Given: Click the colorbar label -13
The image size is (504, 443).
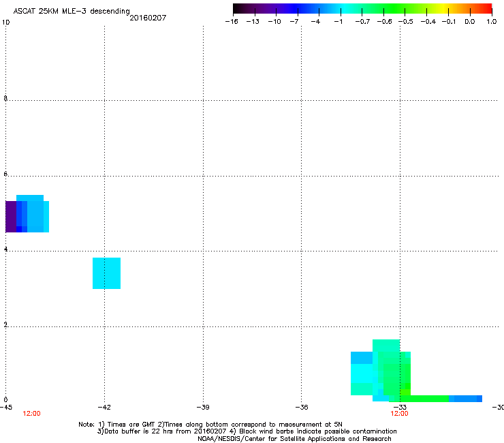Looking at the screenshot, I should [x=253, y=22].
